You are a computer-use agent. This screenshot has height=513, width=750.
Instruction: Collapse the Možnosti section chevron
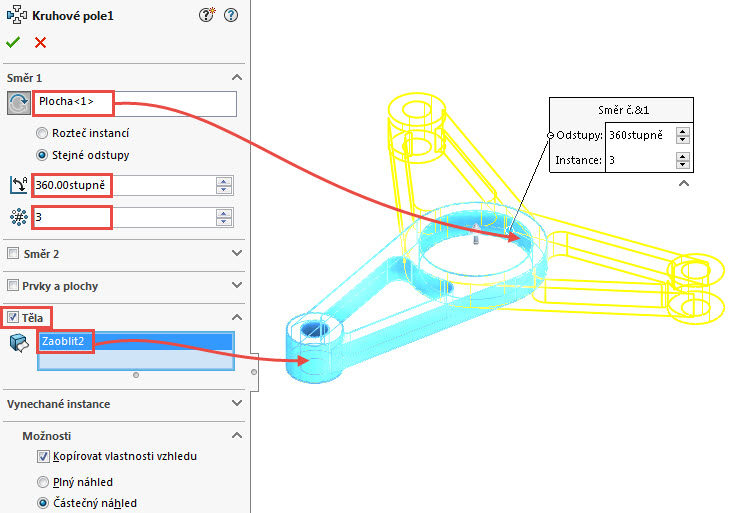236,437
